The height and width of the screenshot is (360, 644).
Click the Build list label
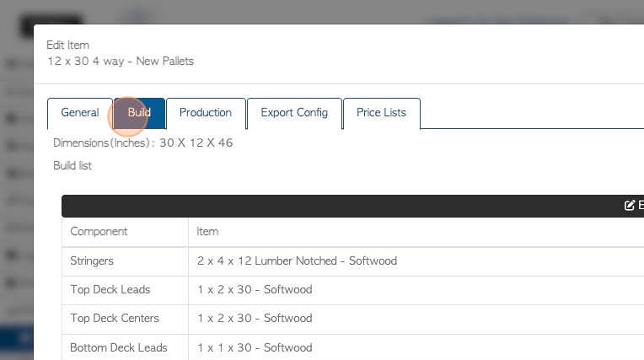[x=72, y=165]
